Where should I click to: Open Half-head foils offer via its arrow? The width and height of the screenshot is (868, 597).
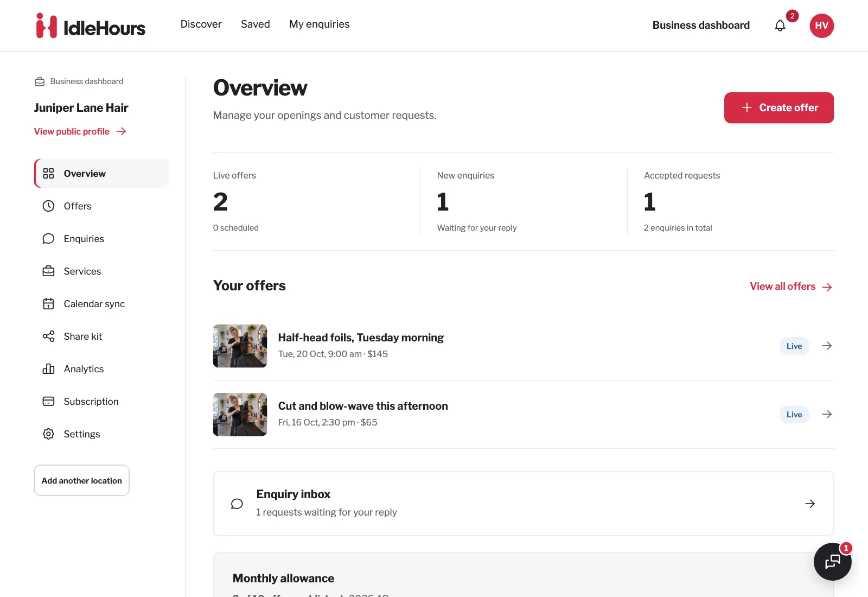point(827,346)
